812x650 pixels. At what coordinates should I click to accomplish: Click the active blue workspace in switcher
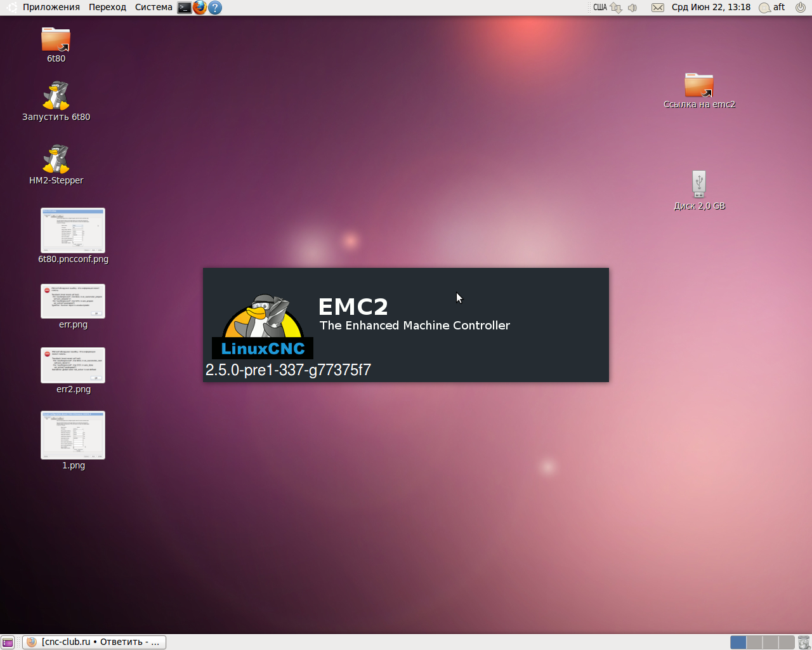738,642
